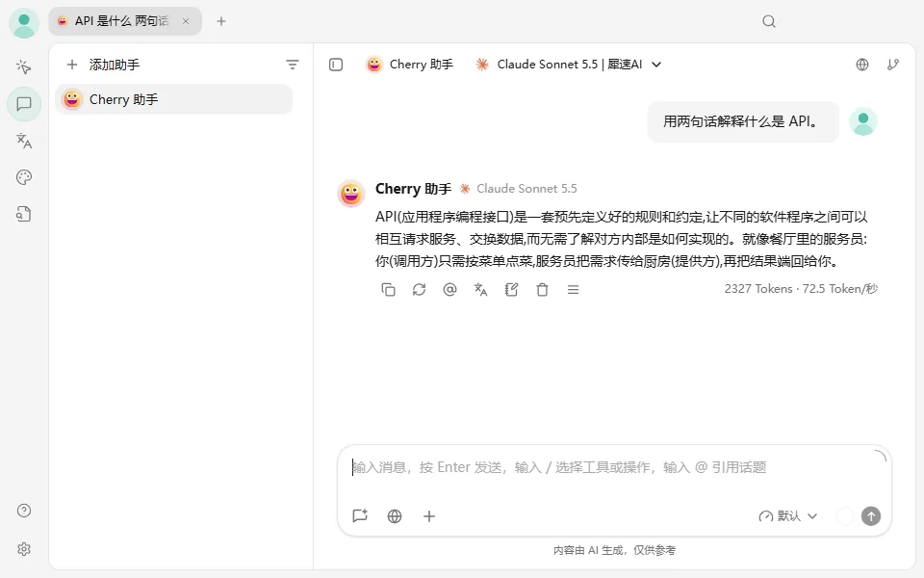
Task: Open settings with the gear icon
Action: coord(24,549)
